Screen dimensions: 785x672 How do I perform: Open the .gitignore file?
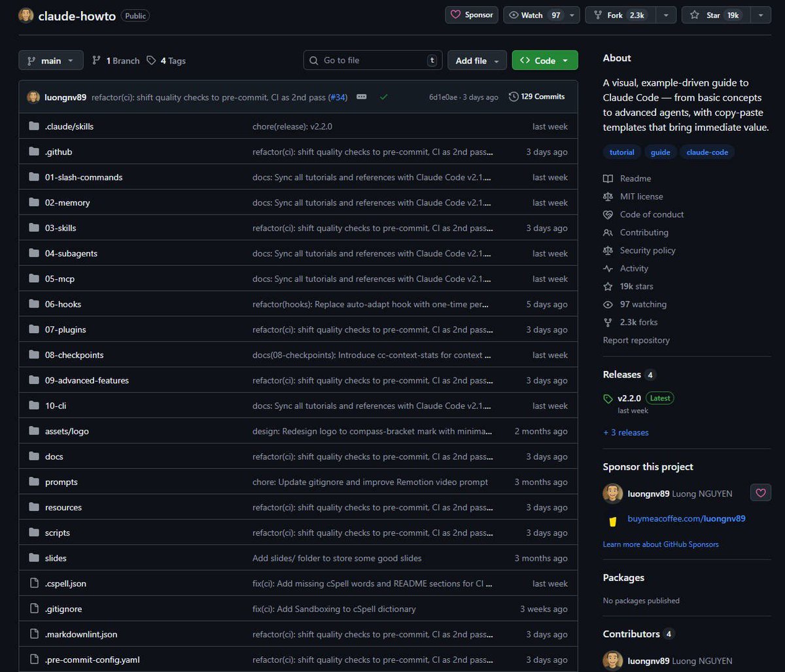pyautogui.click(x=63, y=609)
